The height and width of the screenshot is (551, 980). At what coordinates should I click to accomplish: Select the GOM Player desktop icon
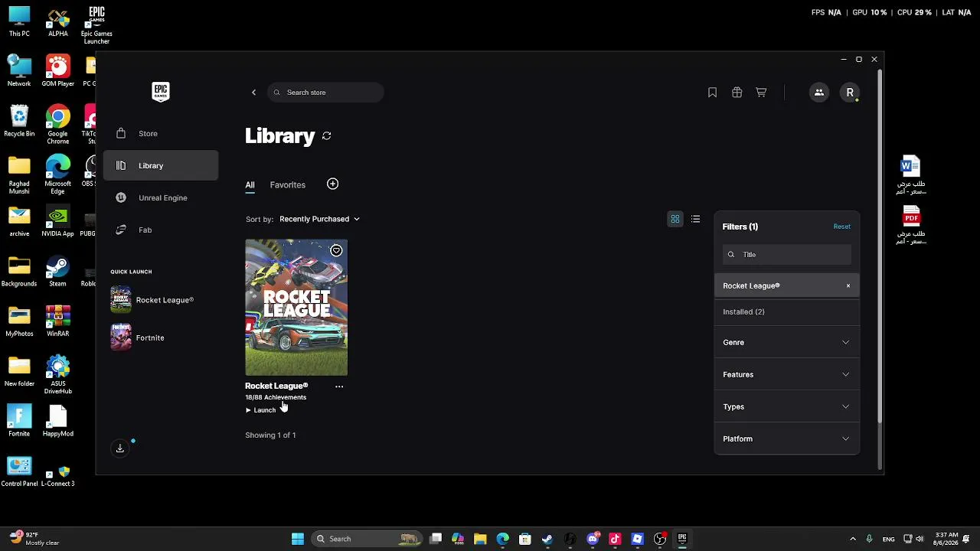click(58, 71)
